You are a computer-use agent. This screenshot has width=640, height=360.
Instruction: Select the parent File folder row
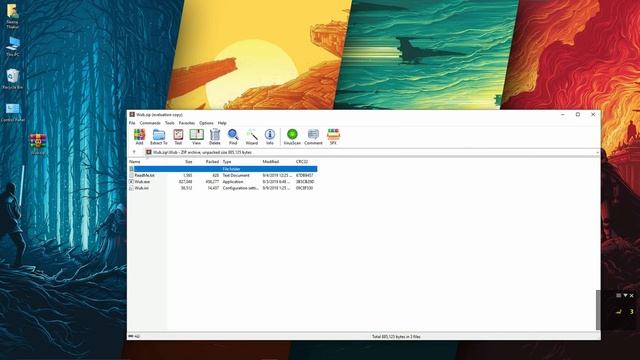coord(222,169)
